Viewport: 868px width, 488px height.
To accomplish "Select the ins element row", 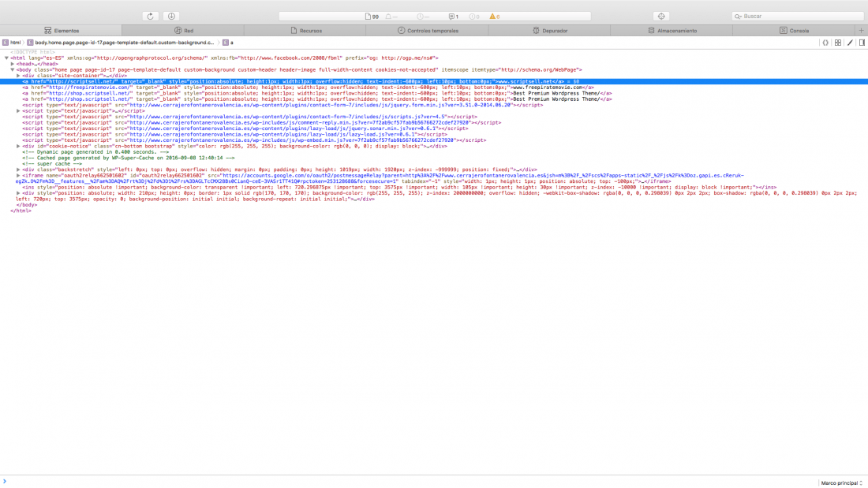I will coord(399,188).
